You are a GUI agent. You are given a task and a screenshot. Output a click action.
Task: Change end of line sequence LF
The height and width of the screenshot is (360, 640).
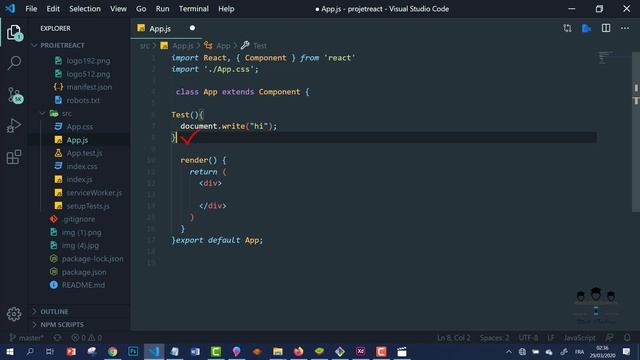(551, 338)
